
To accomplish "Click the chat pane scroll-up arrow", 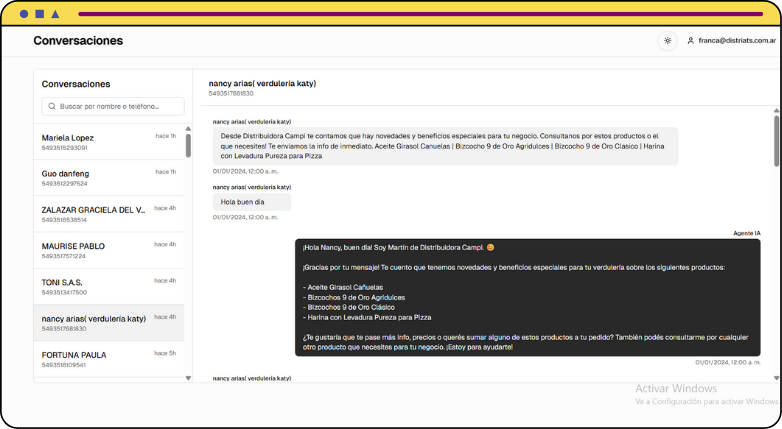I will coord(776,110).
